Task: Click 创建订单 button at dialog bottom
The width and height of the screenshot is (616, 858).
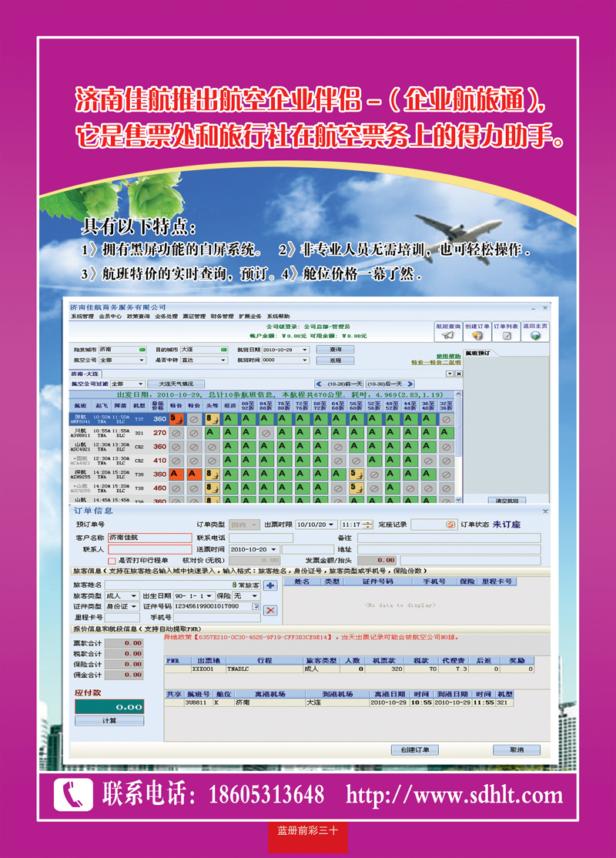Action: point(415,750)
